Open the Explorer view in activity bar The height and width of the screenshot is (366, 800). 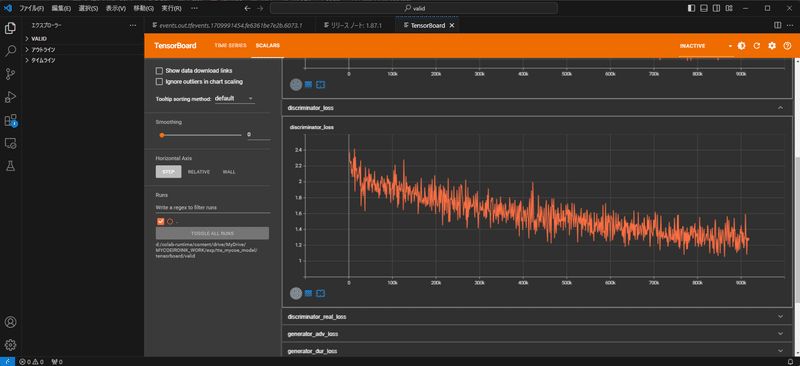click(x=10, y=28)
